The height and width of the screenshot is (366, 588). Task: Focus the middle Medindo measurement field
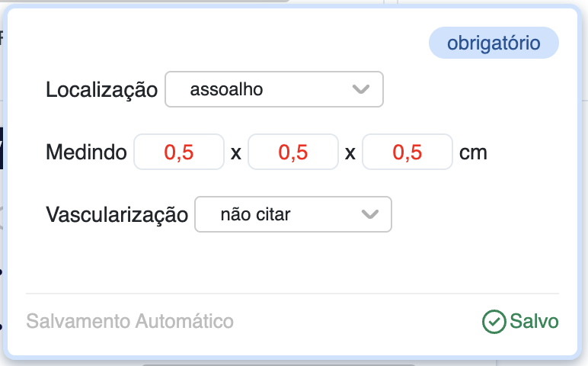click(293, 152)
